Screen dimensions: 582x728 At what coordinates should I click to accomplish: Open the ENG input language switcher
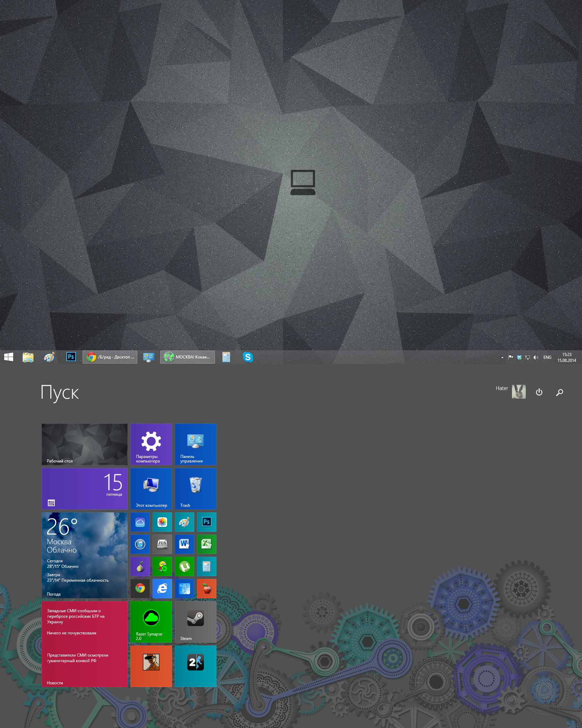(x=547, y=357)
